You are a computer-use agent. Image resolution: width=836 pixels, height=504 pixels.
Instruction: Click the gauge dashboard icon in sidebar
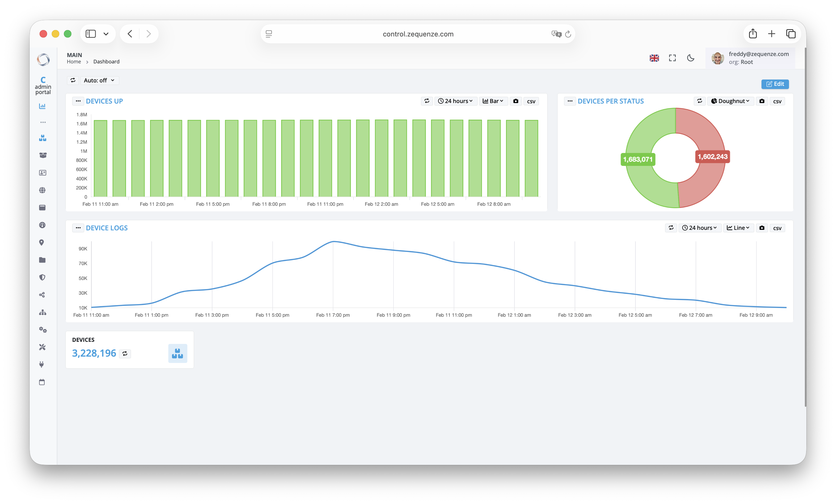pyautogui.click(x=43, y=225)
